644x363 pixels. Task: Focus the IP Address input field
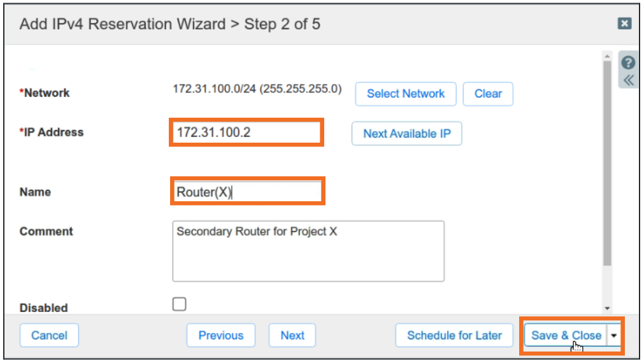point(247,132)
